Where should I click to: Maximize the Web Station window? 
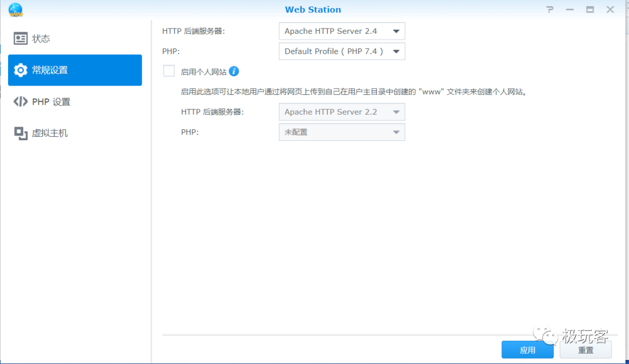(x=589, y=10)
